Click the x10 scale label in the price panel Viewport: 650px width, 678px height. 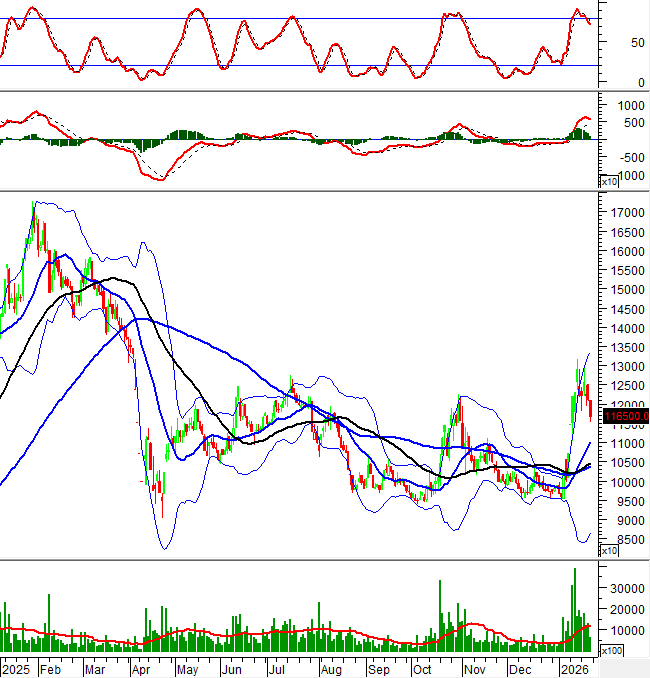point(608,551)
